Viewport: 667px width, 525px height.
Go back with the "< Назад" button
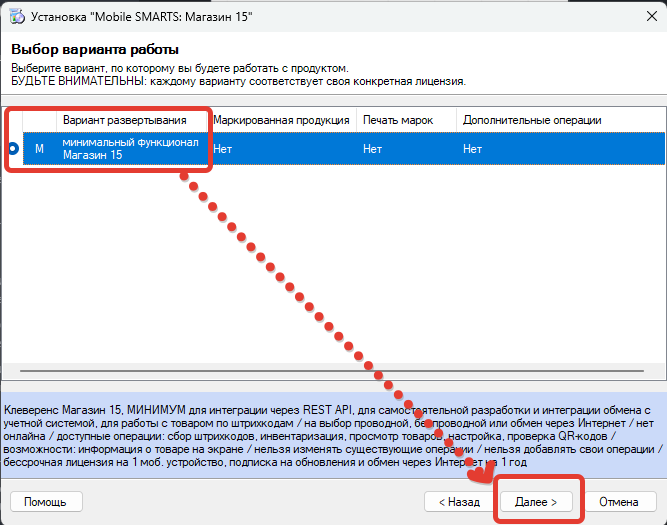point(458,500)
